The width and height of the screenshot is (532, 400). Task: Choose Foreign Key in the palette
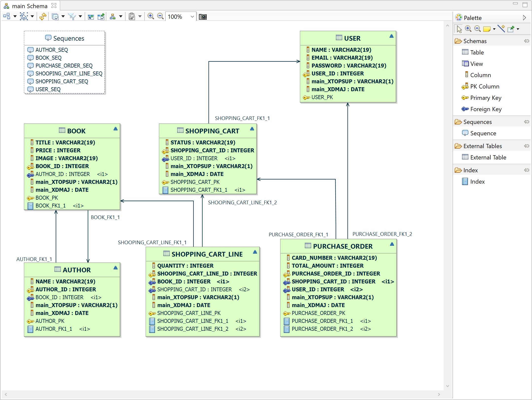486,109
